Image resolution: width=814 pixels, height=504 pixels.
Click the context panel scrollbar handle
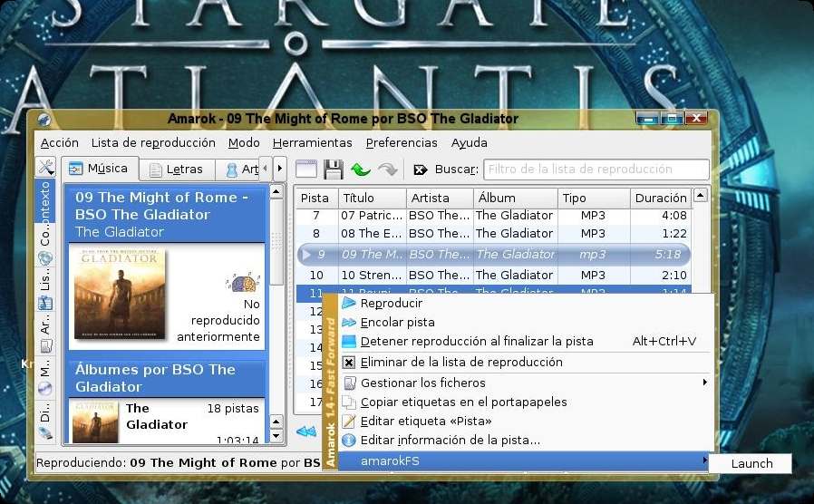pyautogui.click(x=276, y=242)
